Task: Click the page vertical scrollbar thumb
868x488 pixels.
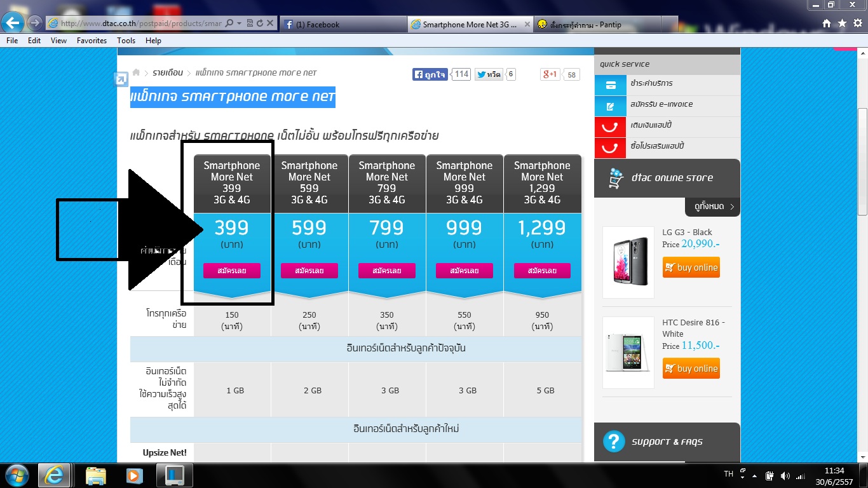Action: 862,162
